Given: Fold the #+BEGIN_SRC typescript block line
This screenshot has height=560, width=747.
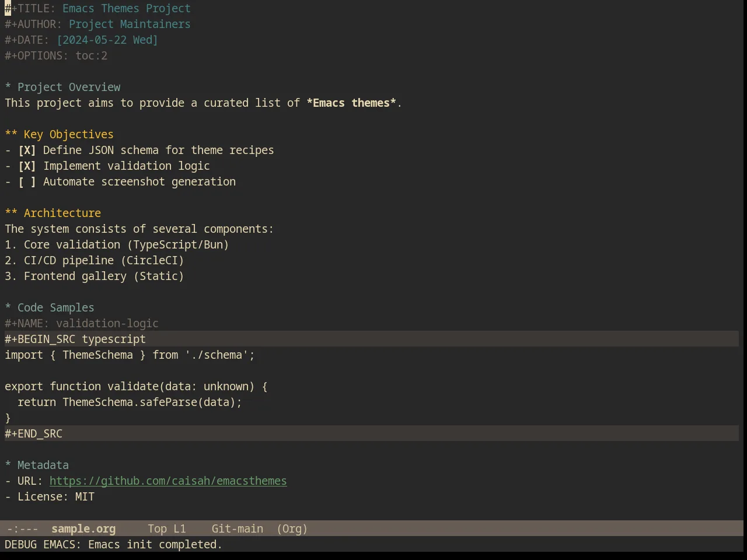Looking at the screenshot, I should pyautogui.click(x=372, y=339).
